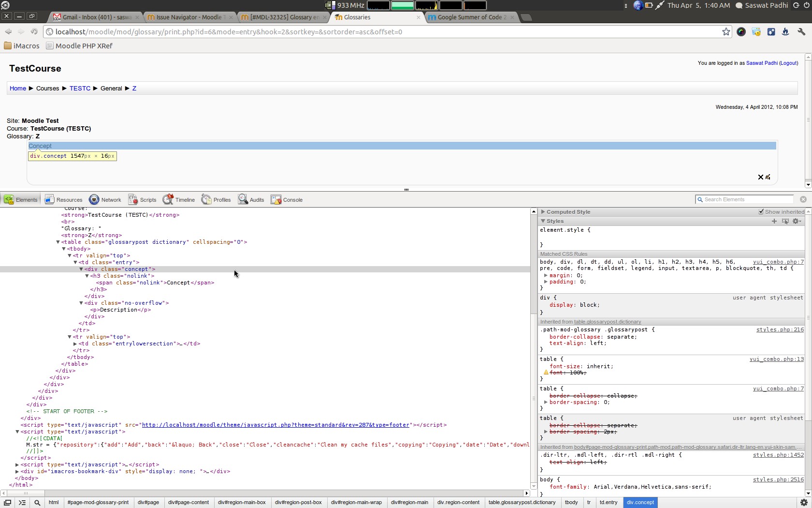Image resolution: width=812 pixels, height=508 pixels.
Task: Switch to Gmail Inbox tab
Action: click(x=97, y=17)
